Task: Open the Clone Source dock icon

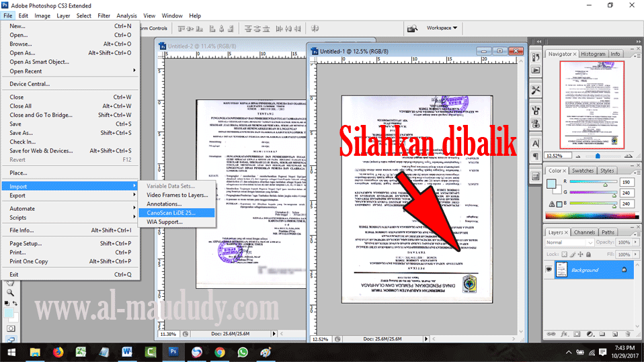Action: 536,123
